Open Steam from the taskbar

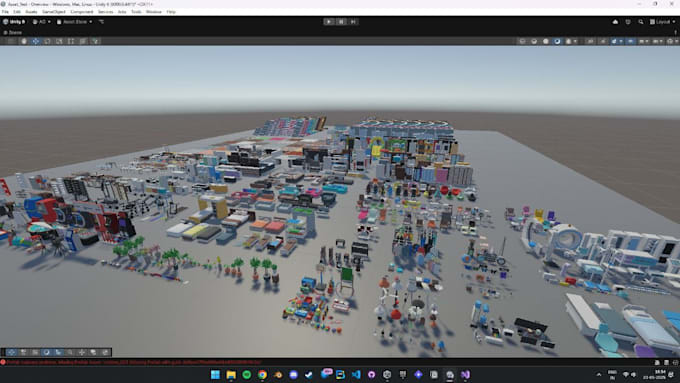309,374
